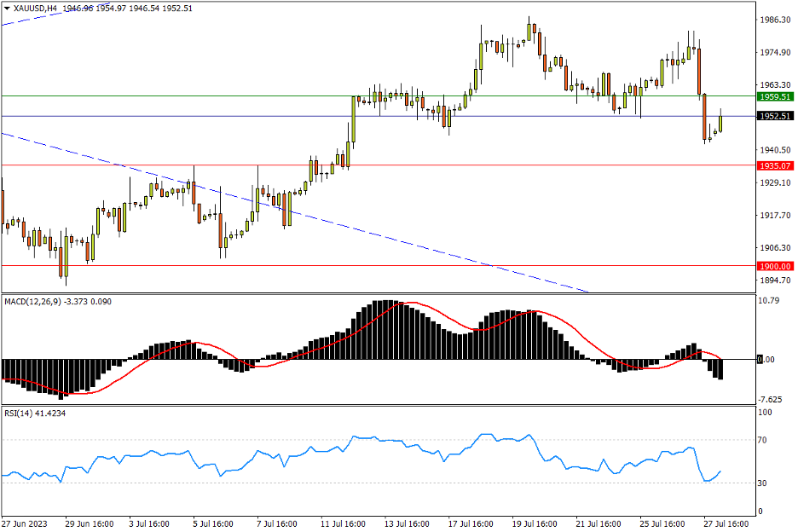
Task: Click the red 1900.00 level label
Action: click(x=774, y=265)
